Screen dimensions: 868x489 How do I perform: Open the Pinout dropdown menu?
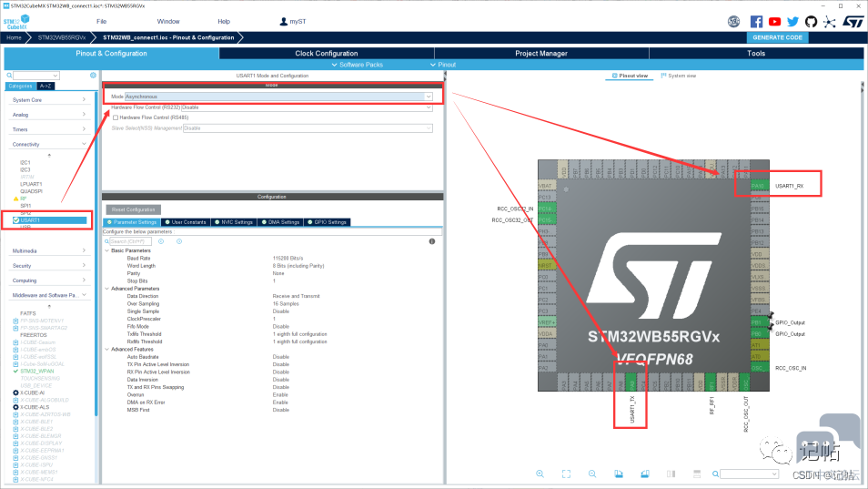pyautogui.click(x=443, y=65)
